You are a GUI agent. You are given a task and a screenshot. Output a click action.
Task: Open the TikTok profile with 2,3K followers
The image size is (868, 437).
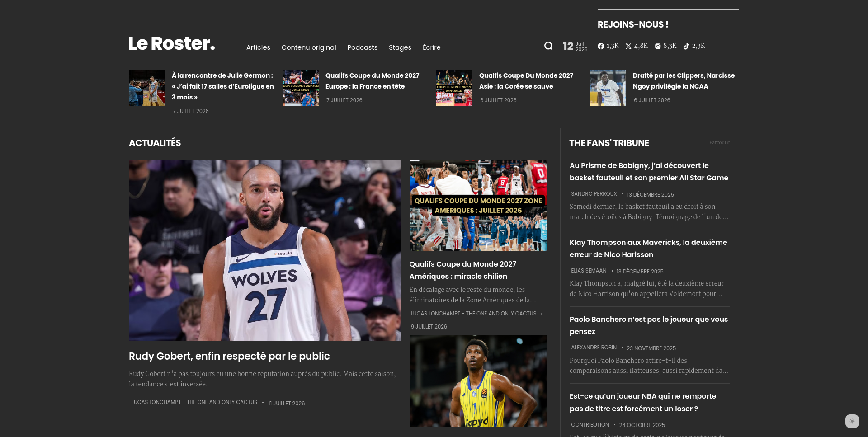[x=694, y=46]
